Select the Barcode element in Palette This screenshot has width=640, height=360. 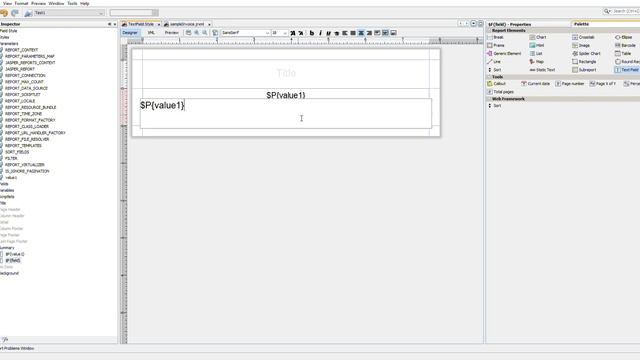625,45
